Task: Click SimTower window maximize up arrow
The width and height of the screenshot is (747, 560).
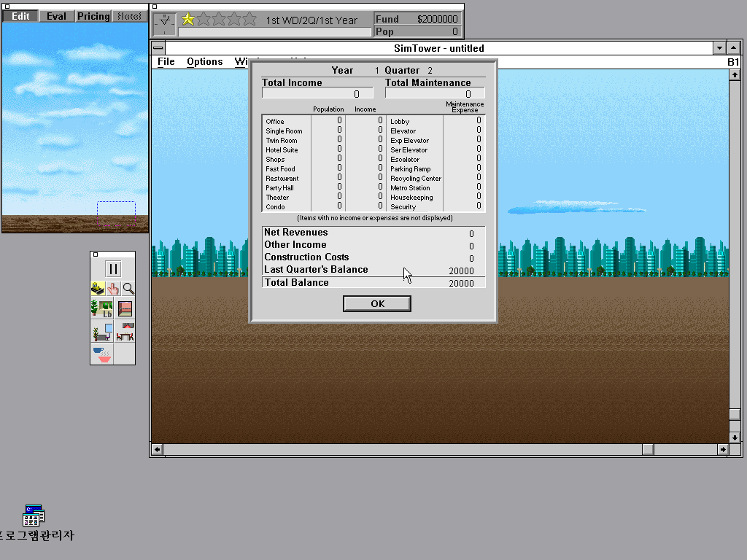Action: [x=734, y=48]
